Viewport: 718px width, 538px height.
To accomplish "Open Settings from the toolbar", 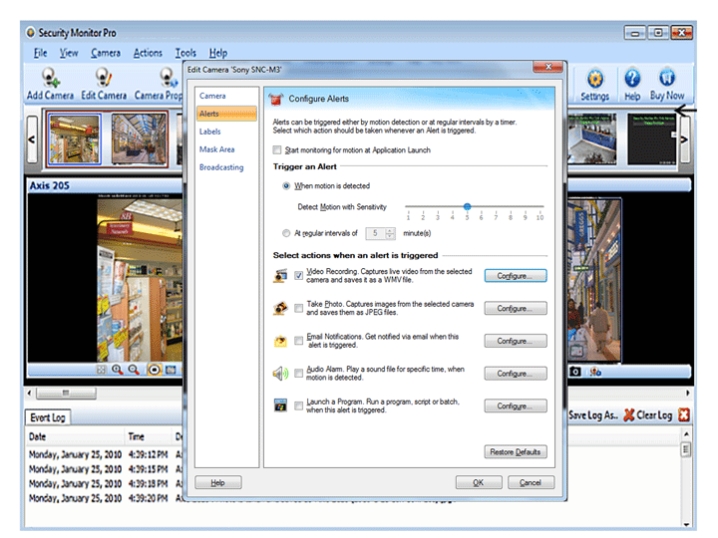I will pos(595,79).
